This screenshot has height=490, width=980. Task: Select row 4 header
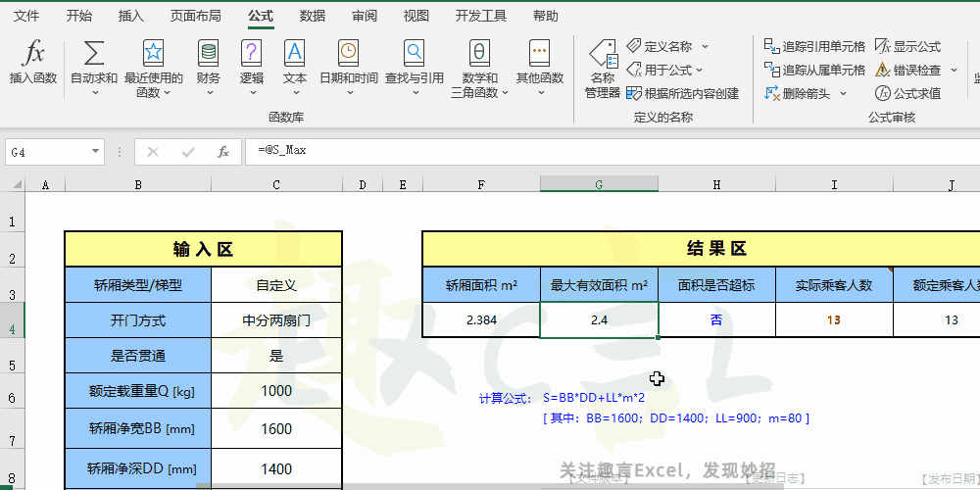point(13,320)
